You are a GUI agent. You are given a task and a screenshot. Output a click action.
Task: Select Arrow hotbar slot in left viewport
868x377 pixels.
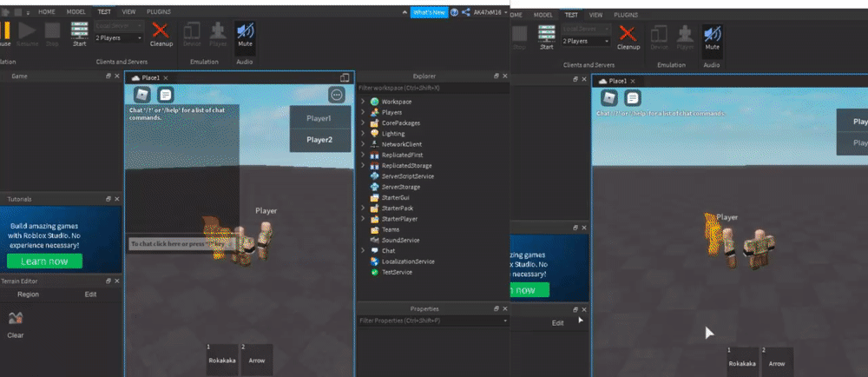click(256, 360)
